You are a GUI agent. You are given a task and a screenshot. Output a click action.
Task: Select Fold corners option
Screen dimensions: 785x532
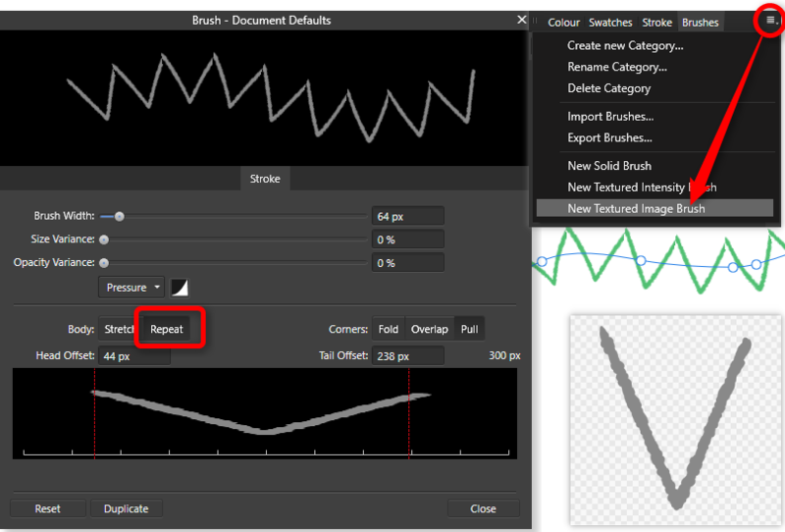click(x=389, y=329)
